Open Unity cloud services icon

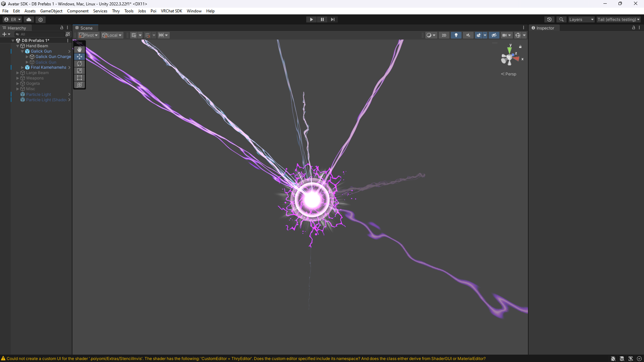(x=29, y=19)
